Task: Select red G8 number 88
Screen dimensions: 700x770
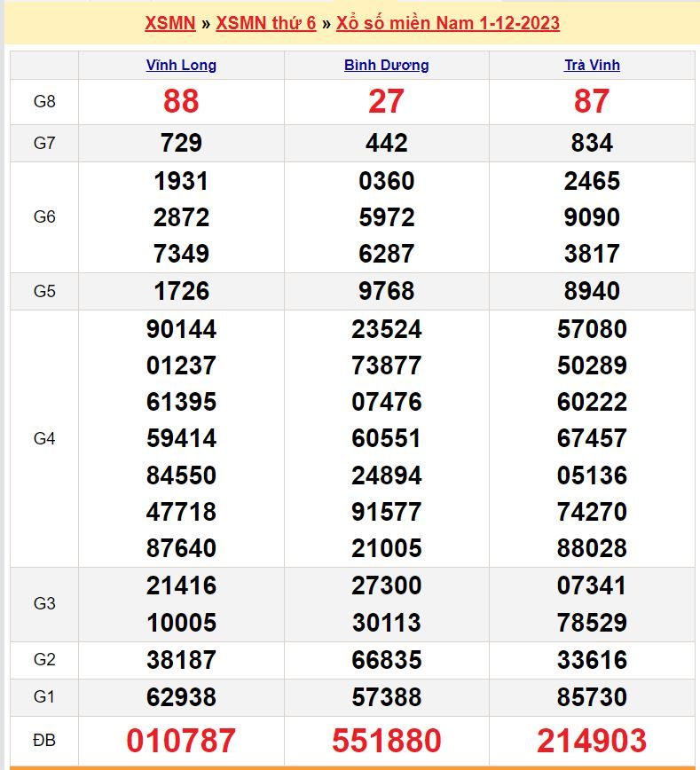Action: [x=181, y=101]
